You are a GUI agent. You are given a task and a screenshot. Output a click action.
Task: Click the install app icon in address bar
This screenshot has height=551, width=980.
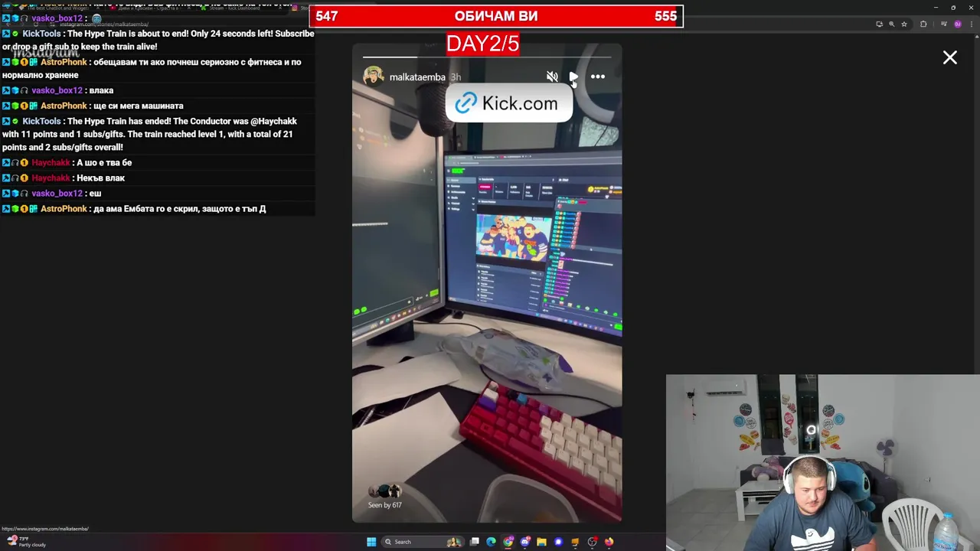coord(880,24)
